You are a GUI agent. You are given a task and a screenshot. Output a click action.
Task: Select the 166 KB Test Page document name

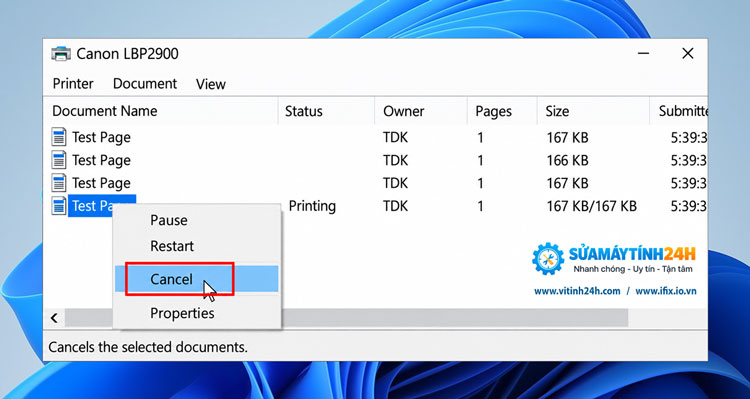click(x=101, y=160)
